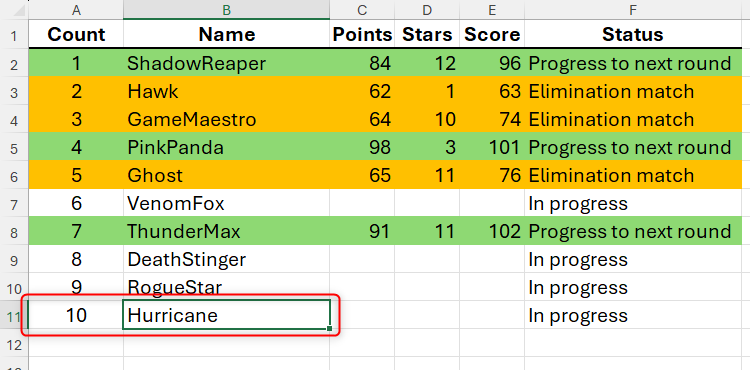The image size is (750, 370).
Task: Click the empty Score cell for Hurricane
Action: tap(492, 316)
